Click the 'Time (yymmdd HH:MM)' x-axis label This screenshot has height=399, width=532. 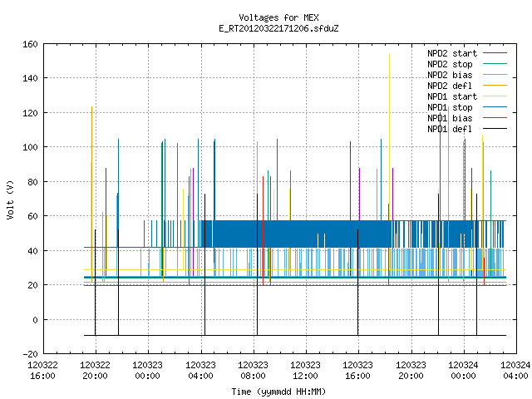click(x=278, y=392)
